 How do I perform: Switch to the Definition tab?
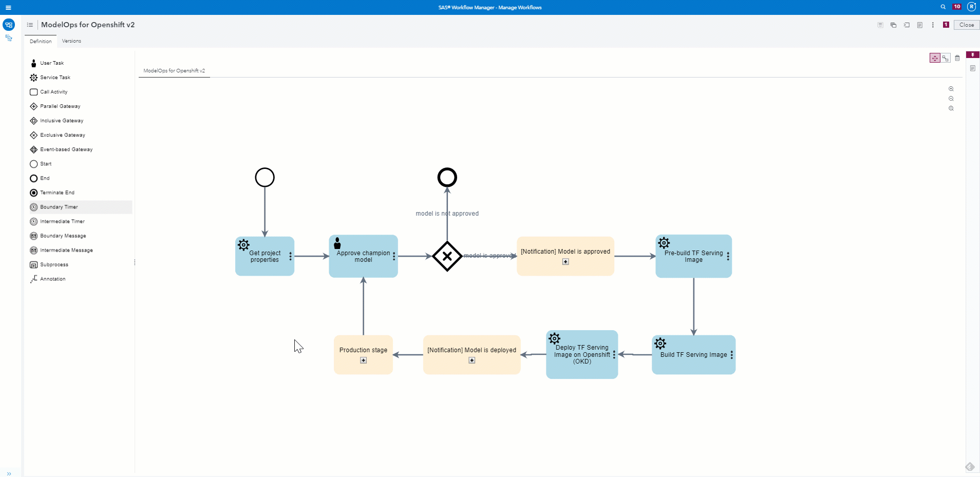coord(41,41)
